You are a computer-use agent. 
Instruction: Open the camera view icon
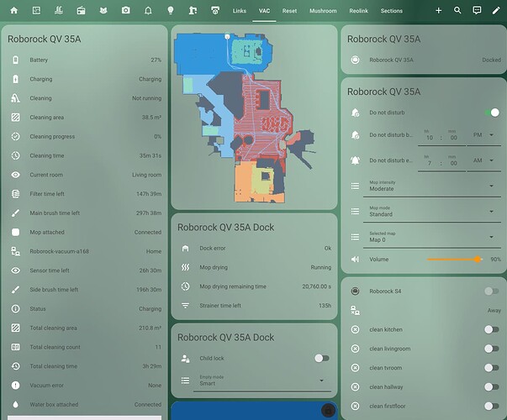125,10
